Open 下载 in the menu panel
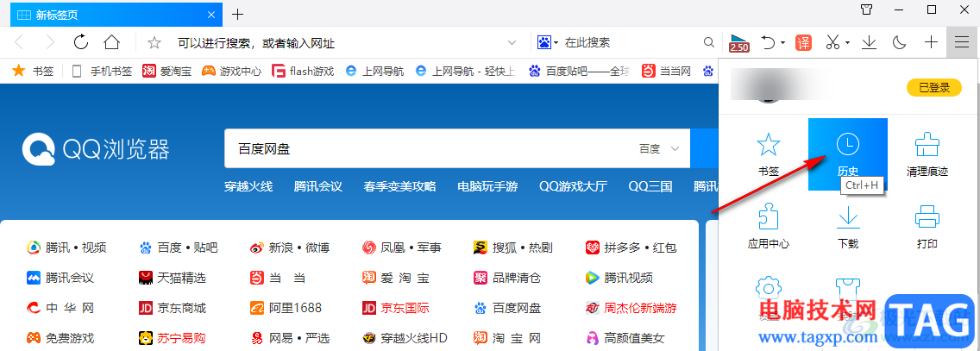Screen dimensions: 980x351 (847, 226)
